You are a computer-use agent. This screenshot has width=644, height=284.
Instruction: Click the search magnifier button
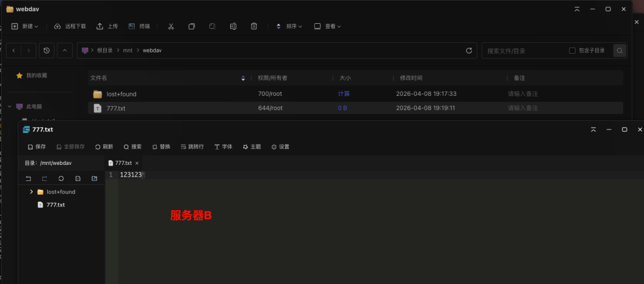click(620, 51)
